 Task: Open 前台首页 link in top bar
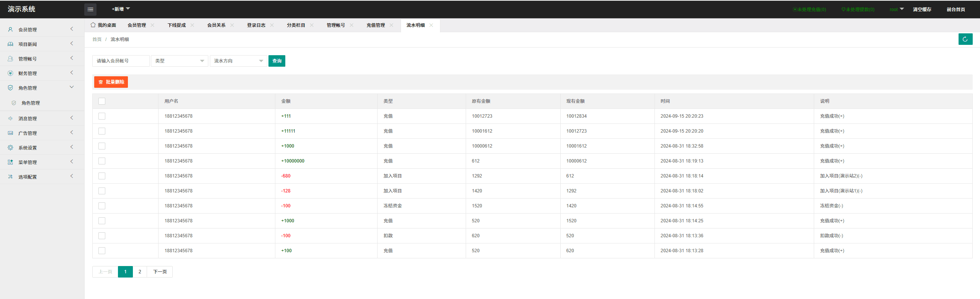(x=956, y=10)
